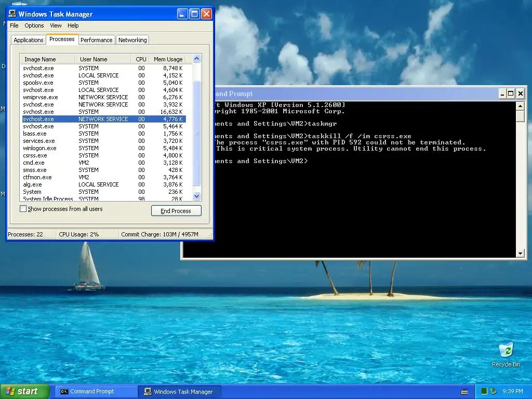Click the Processes: 22 status entry
532x399 pixels.
click(25, 234)
